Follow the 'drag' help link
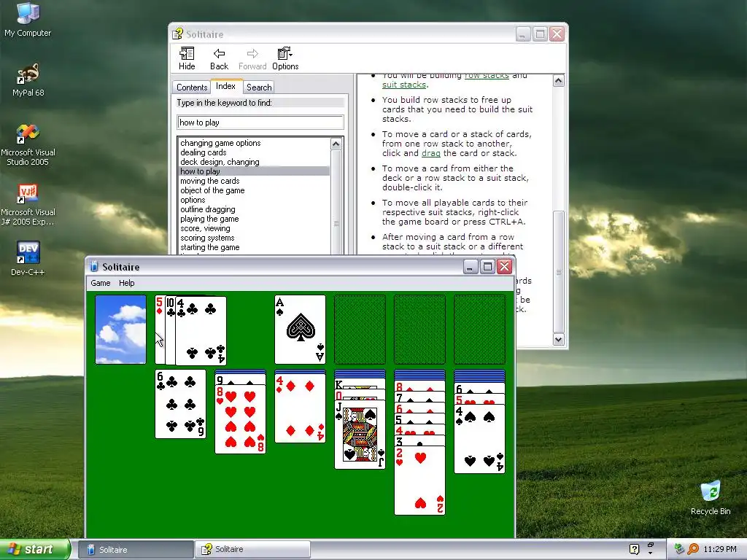The height and width of the screenshot is (560, 747). pyautogui.click(x=430, y=153)
